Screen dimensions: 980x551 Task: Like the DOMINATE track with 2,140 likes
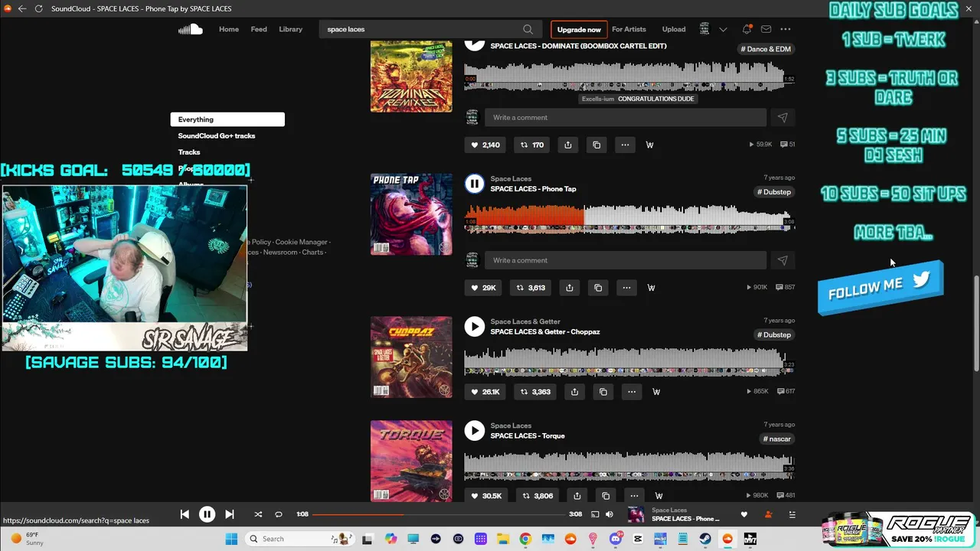click(x=485, y=145)
